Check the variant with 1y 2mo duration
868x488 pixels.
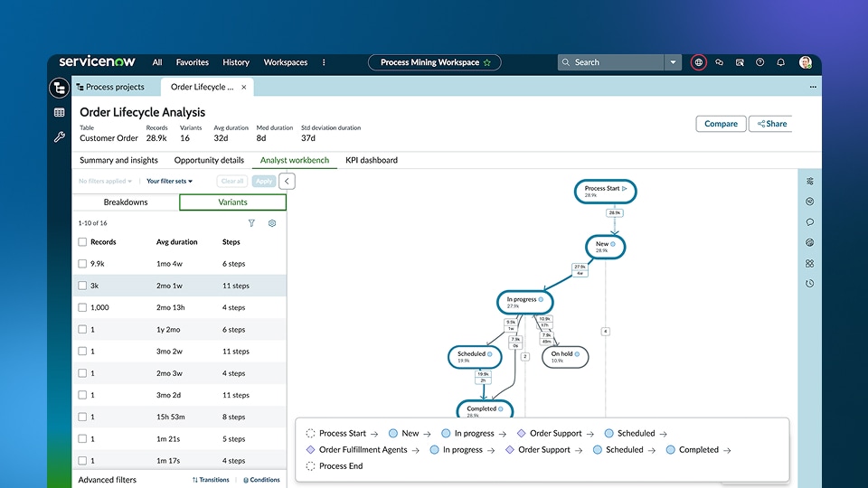coord(82,329)
